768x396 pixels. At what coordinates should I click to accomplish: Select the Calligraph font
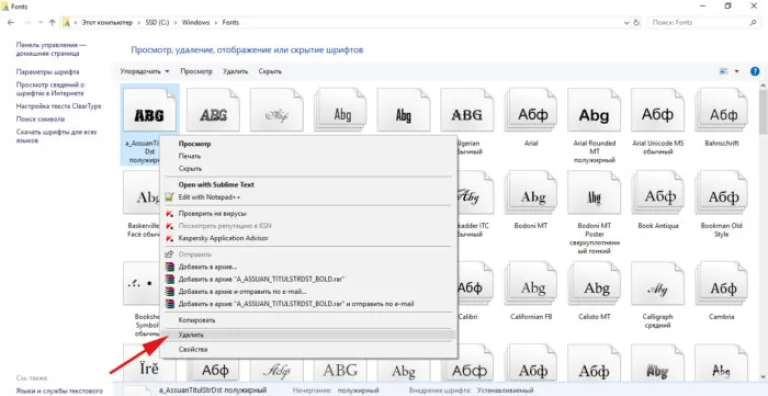coord(658,295)
